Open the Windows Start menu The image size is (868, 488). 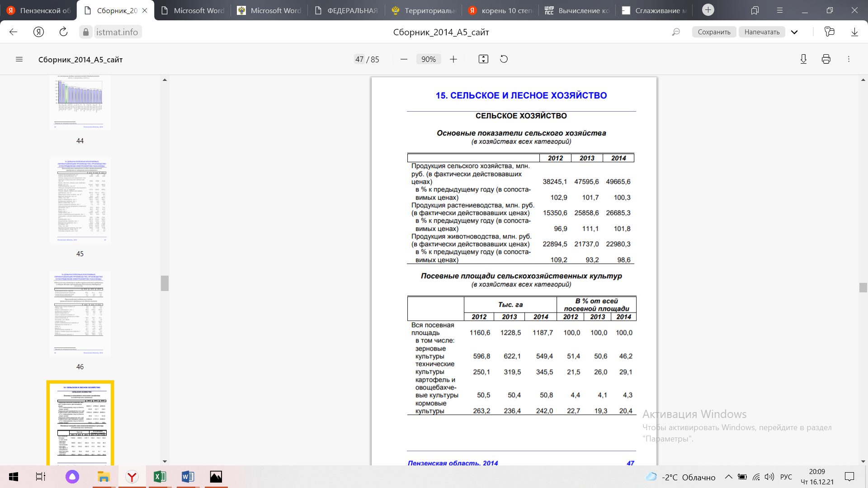(x=14, y=477)
